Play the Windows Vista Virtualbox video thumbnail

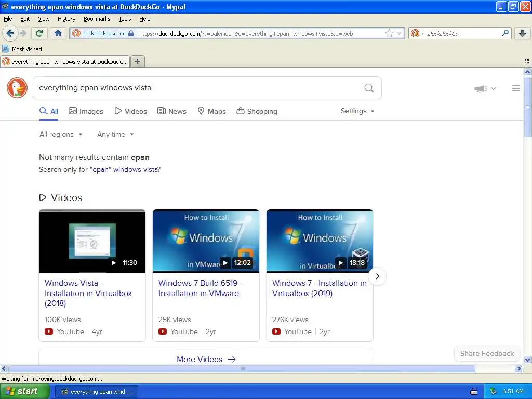point(92,241)
